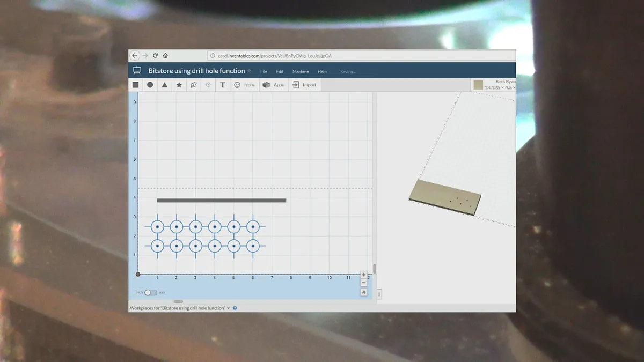Choose the triangle shape tool

[165, 85]
